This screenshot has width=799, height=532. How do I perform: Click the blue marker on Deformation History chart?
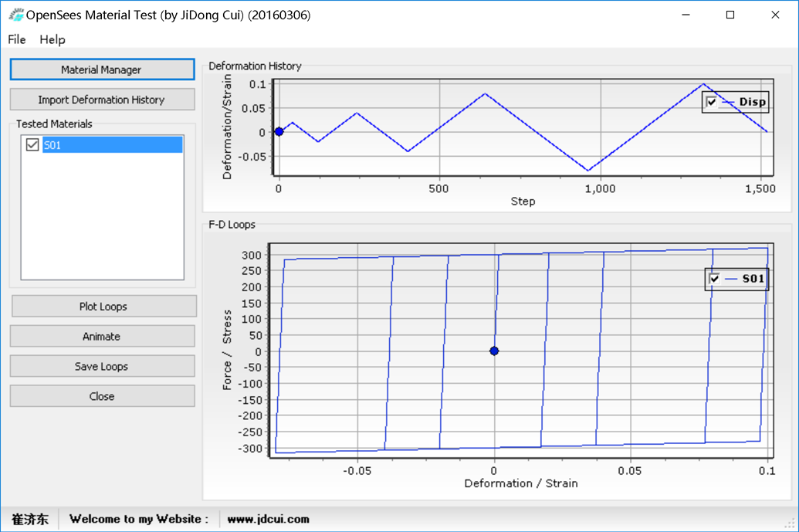pos(279,131)
